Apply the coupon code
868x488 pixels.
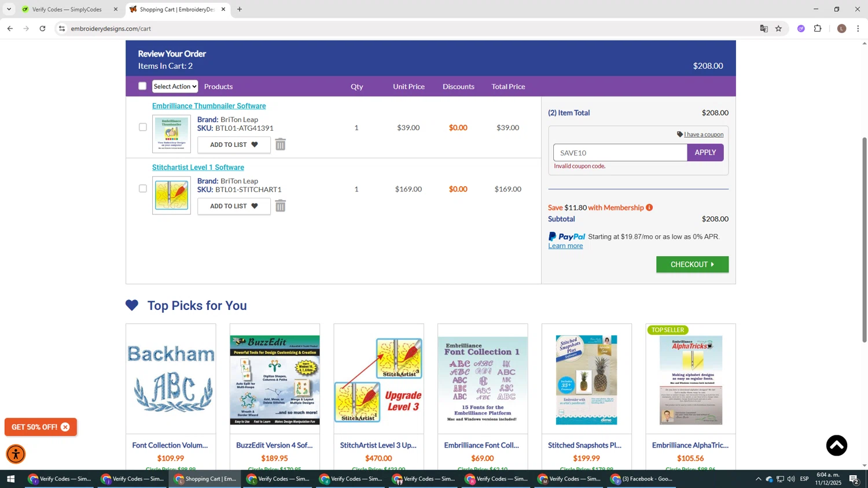pyautogui.click(x=705, y=153)
